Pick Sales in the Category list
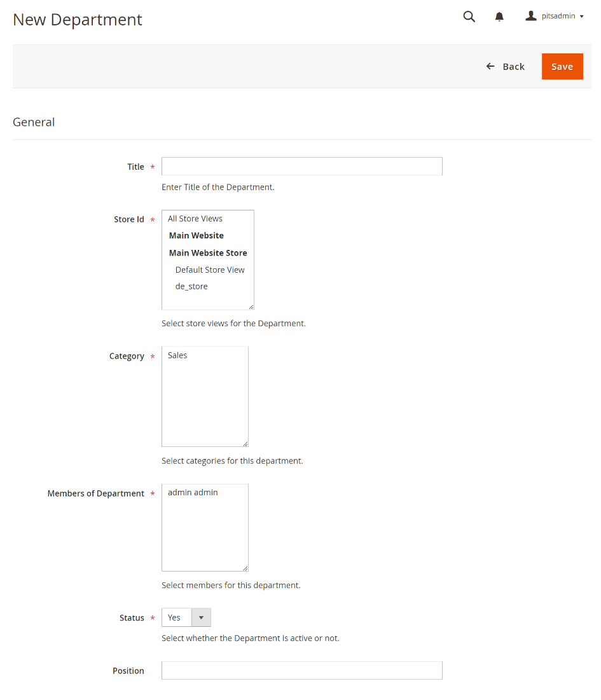Image resolution: width=601 pixels, height=700 pixels. click(177, 355)
